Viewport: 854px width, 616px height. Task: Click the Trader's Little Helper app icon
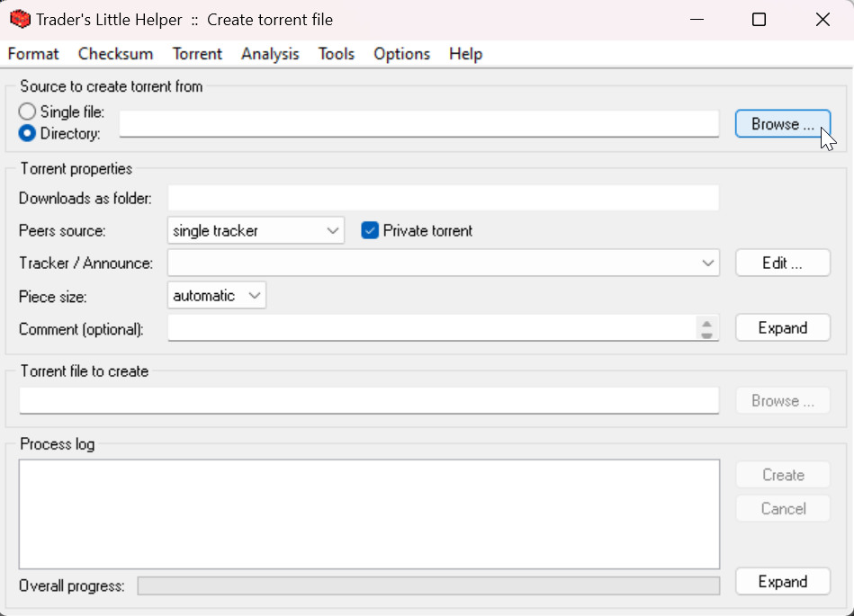click(20, 20)
